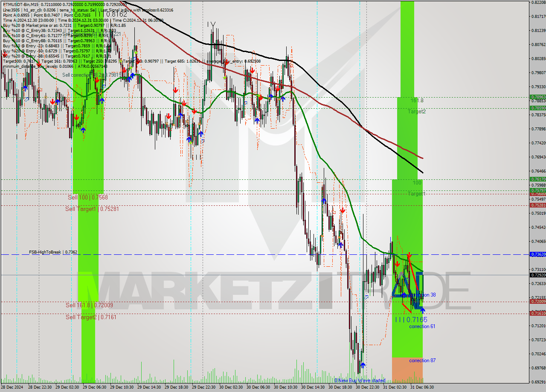Click the 0.80285 price axis value
Image resolution: width=546 pixels, height=392 pixels.
click(x=538, y=58)
